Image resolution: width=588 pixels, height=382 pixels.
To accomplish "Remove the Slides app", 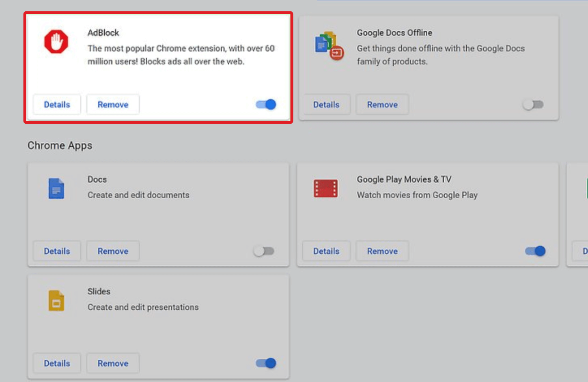I will [x=113, y=363].
